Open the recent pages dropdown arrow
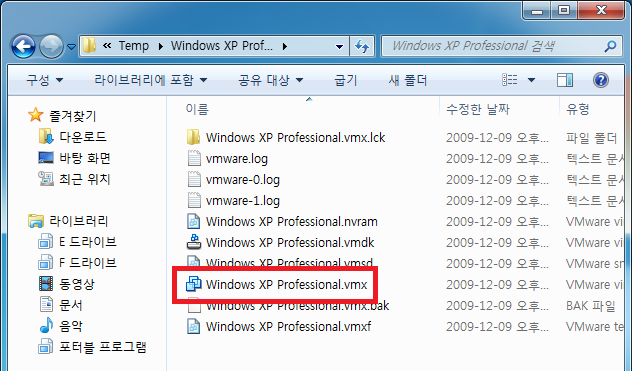 tap(71, 47)
